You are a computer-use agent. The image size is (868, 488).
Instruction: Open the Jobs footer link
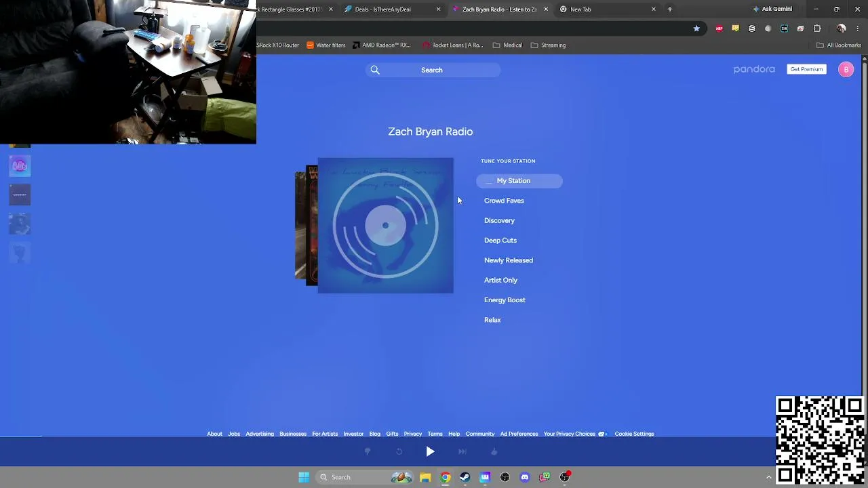pyautogui.click(x=234, y=434)
